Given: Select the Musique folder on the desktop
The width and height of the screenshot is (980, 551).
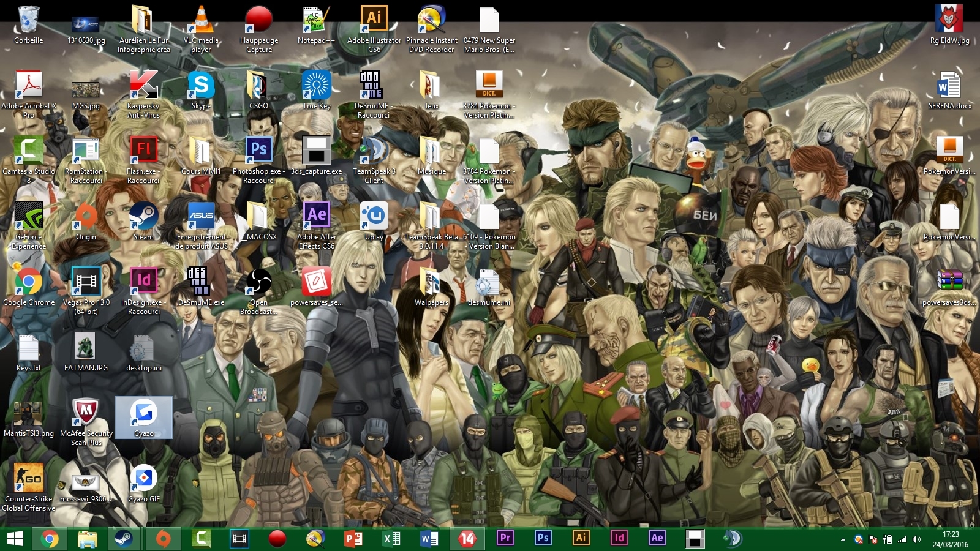Looking at the screenshot, I should tap(432, 156).
